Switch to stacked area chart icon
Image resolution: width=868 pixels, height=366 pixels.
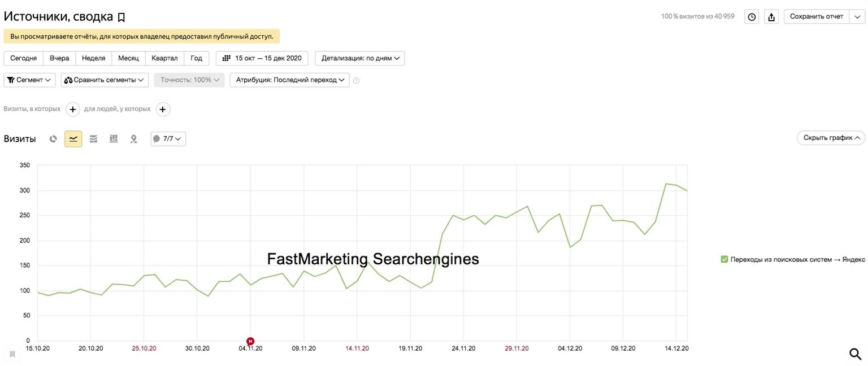(93, 138)
